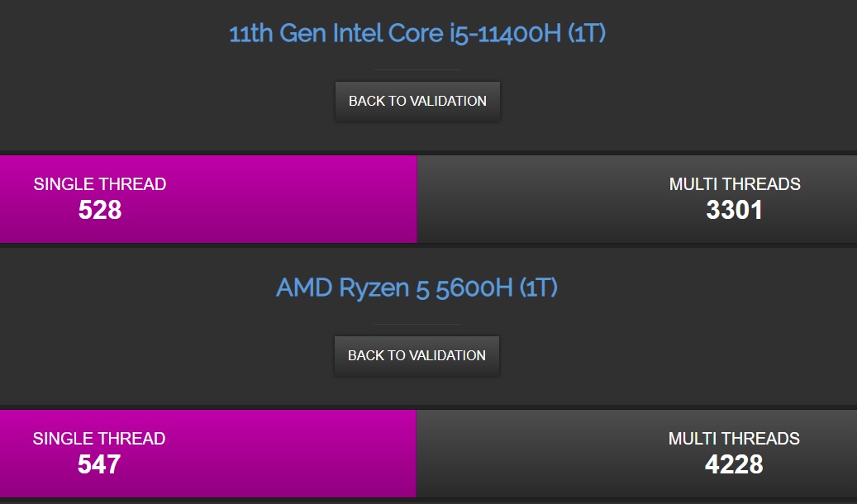Click the MULTI THREADS label for the AMD CPU
This screenshot has width=857, height=504.
click(736, 439)
